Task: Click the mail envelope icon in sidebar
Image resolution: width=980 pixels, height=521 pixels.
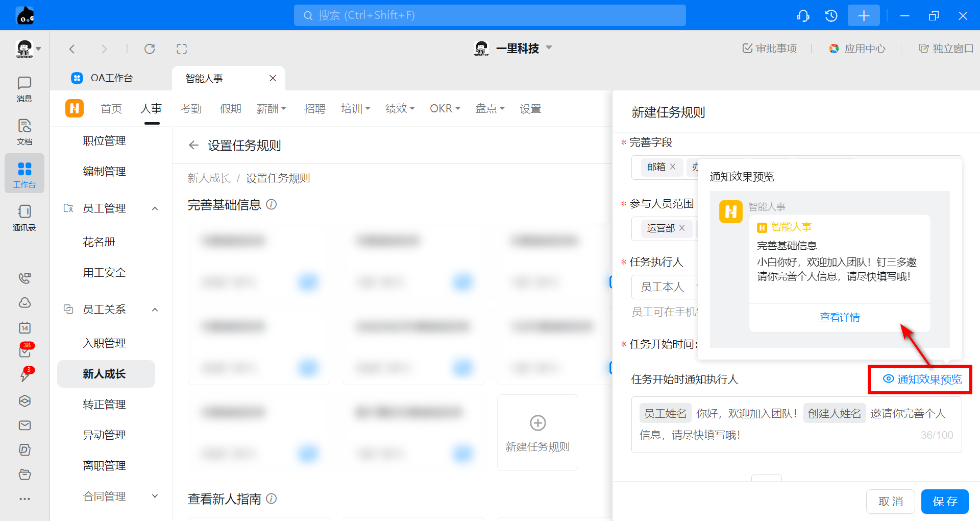Action: tap(24, 425)
